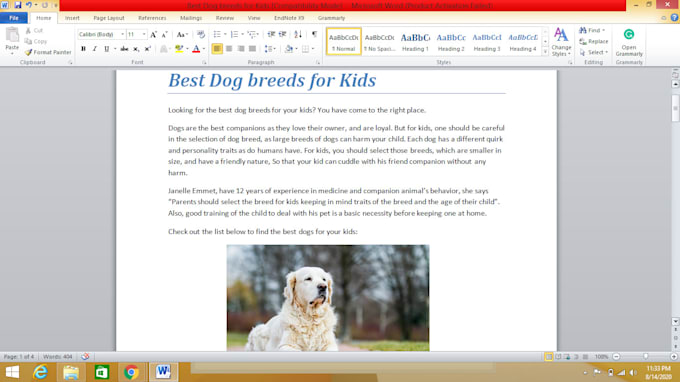Open the Line Spacing dropdown
The image size is (680, 382).
coord(270,49)
